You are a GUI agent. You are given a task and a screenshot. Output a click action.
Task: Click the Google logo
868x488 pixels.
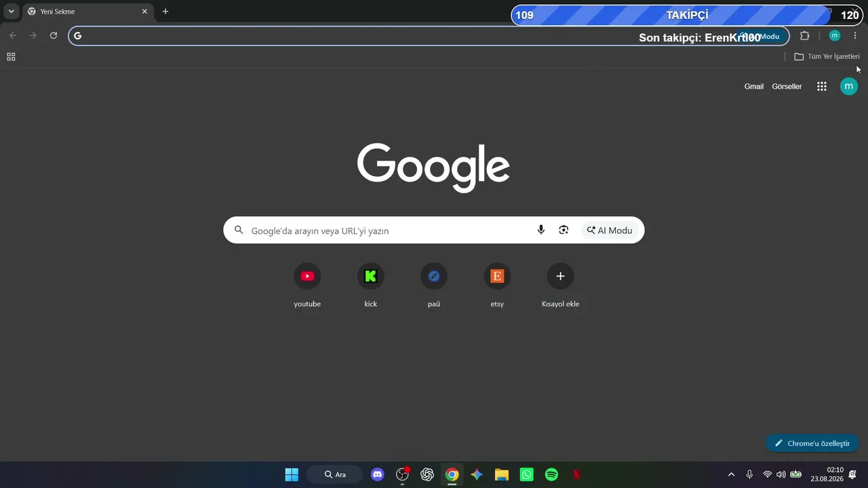point(433,167)
